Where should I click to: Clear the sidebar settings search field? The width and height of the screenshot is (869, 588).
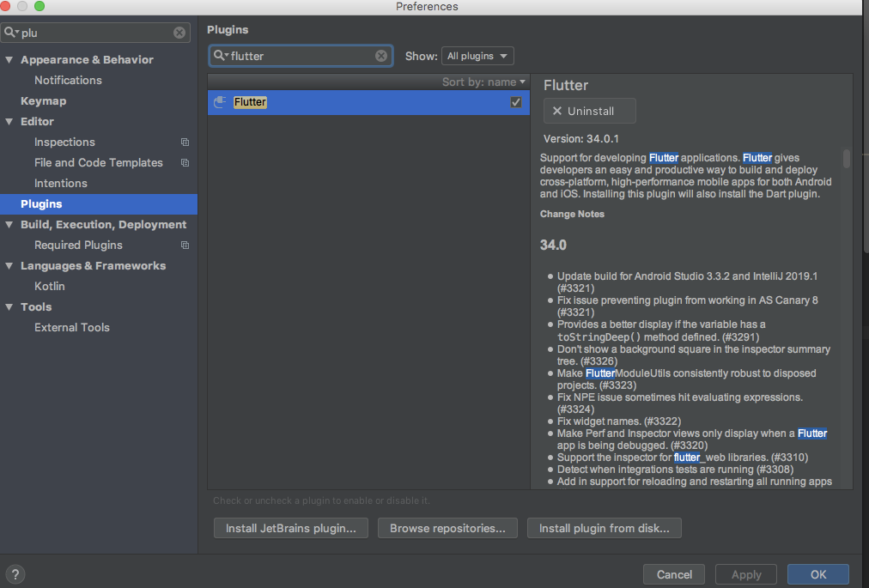179,33
